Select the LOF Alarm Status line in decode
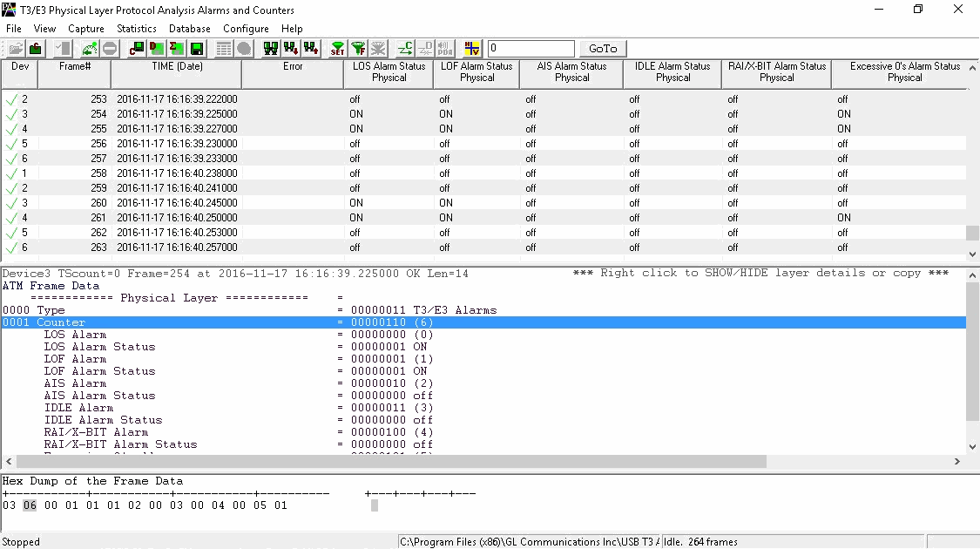 pyautogui.click(x=99, y=371)
